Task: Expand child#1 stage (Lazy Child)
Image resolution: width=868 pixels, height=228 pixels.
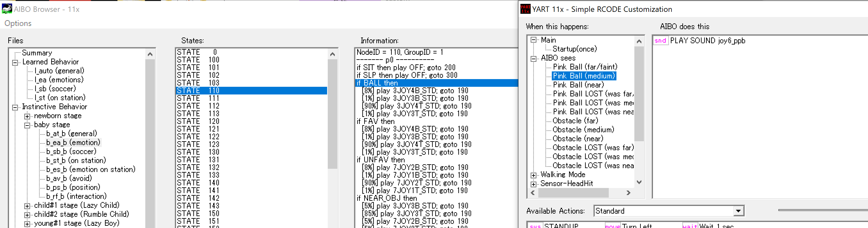Action: pos(27,206)
